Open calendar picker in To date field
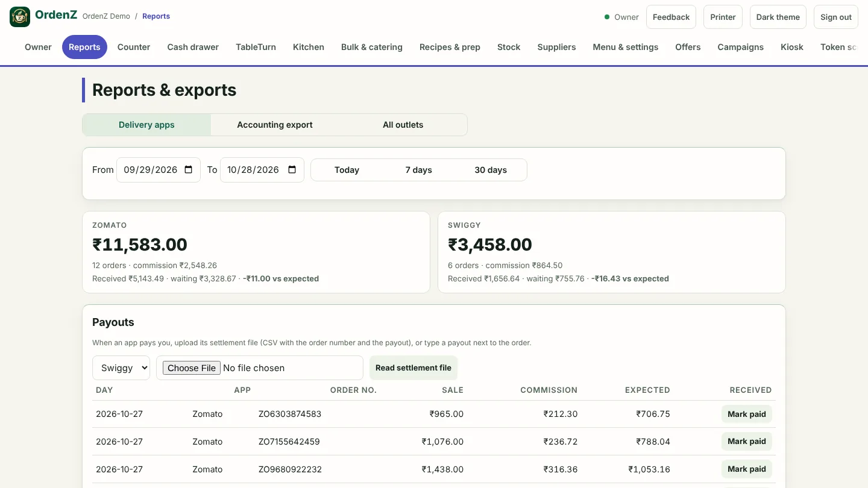The height and width of the screenshot is (488, 868). pyautogui.click(x=292, y=170)
